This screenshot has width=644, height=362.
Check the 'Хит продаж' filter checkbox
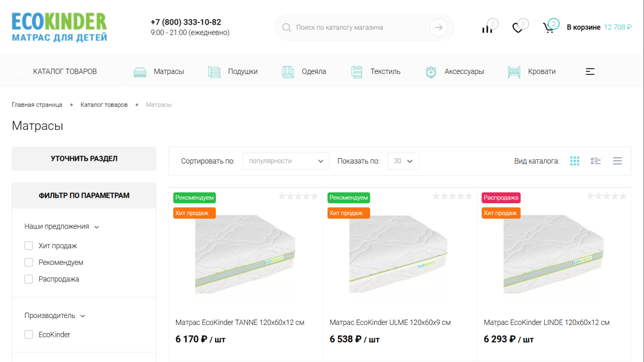pyautogui.click(x=29, y=246)
